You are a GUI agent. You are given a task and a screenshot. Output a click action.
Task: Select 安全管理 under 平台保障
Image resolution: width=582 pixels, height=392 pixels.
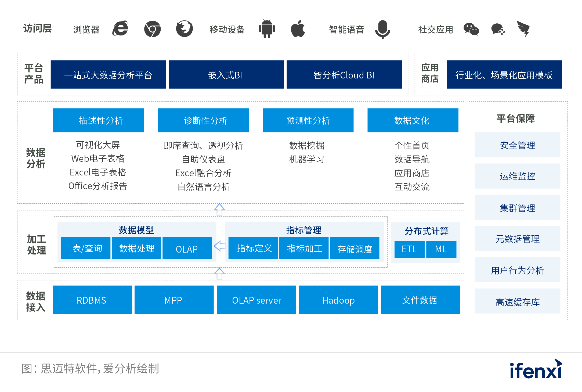click(517, 145)
